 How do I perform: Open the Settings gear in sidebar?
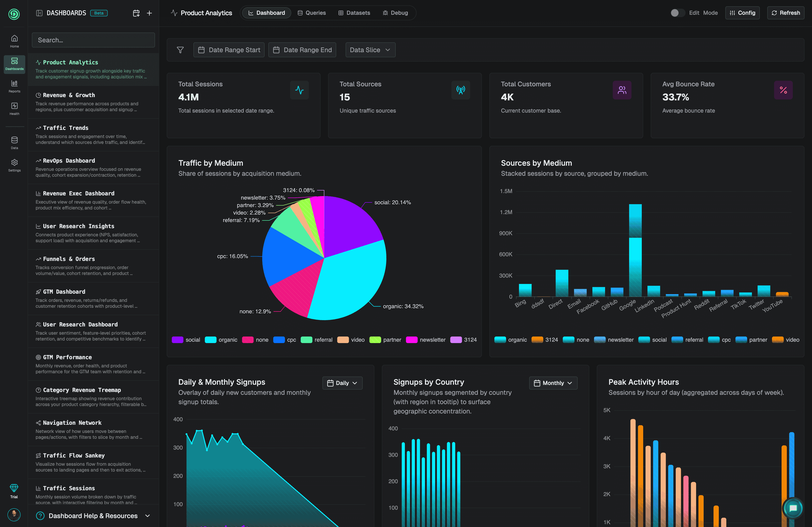14,165
